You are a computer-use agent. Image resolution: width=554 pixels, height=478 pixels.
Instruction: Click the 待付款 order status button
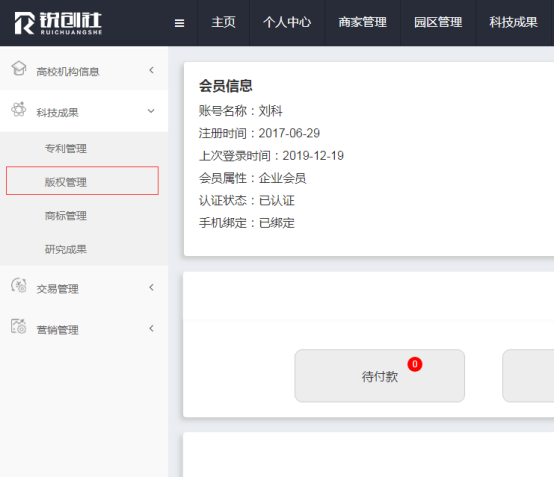point(379,376)
